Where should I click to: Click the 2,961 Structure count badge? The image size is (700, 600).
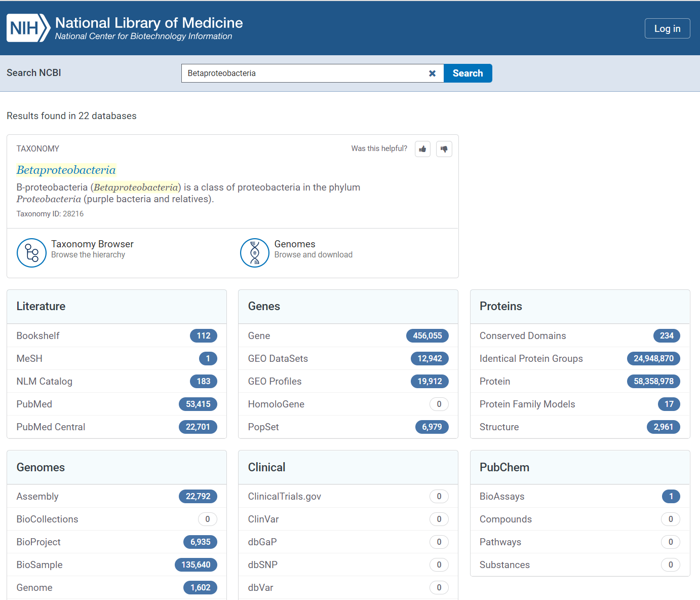[664, 427]
